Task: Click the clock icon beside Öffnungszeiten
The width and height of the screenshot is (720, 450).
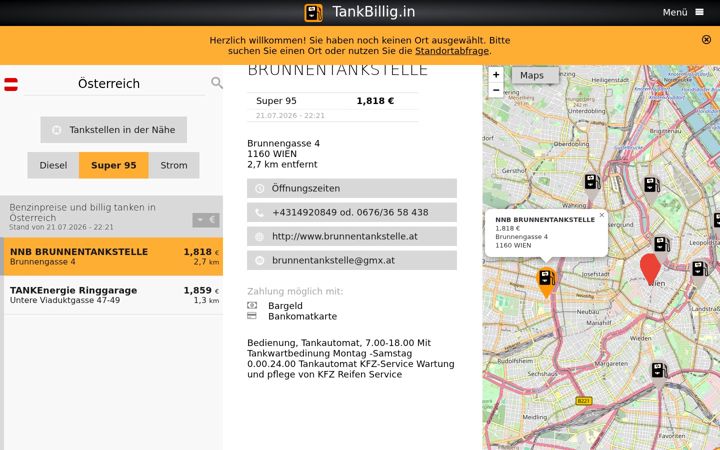Action: click(259, 189)
